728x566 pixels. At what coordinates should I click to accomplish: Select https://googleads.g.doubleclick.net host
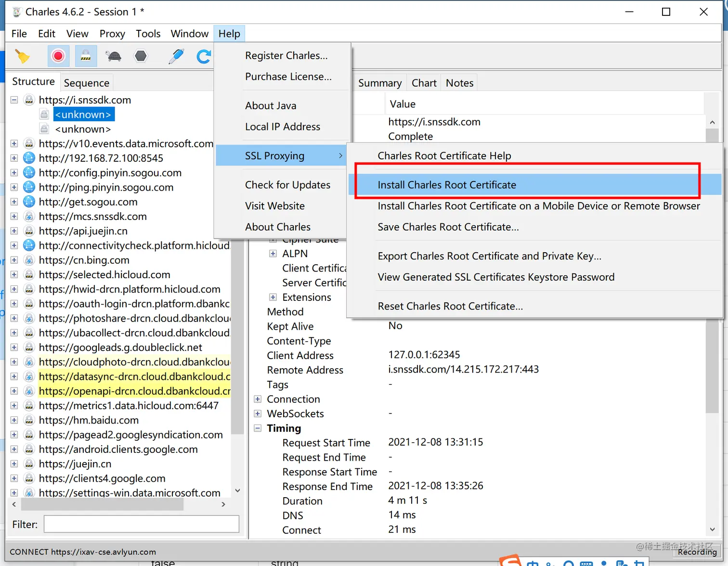(x=120, y=347)
